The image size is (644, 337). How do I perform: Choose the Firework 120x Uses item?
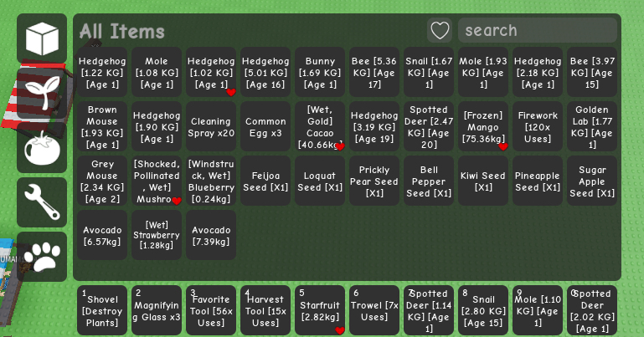tap(538, 126)
